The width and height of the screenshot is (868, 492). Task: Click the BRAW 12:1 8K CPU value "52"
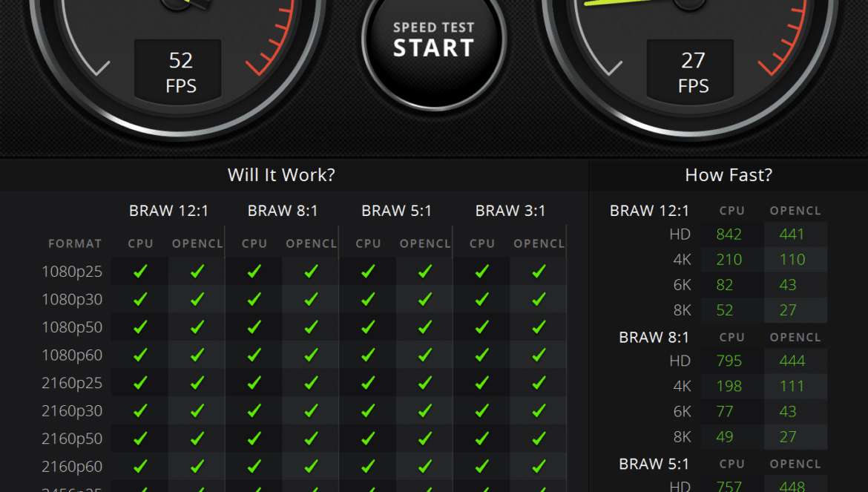[725, 310]
